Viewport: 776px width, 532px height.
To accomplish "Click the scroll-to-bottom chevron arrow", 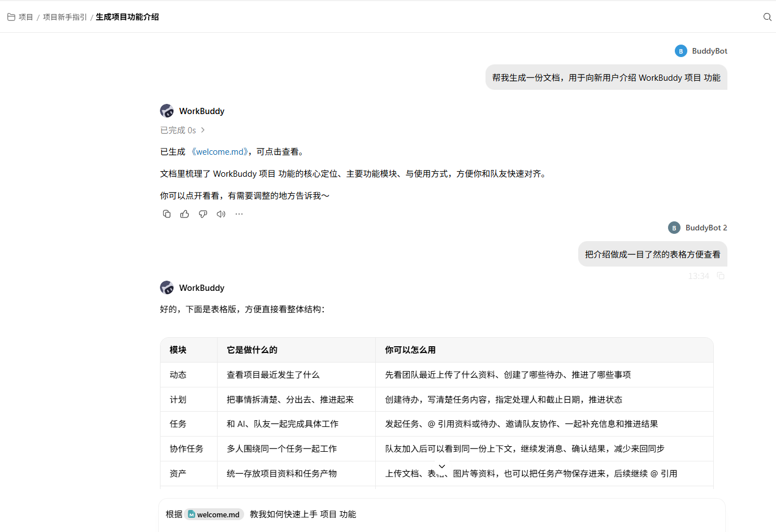I will pyautogui.click(x=442, y=466).
